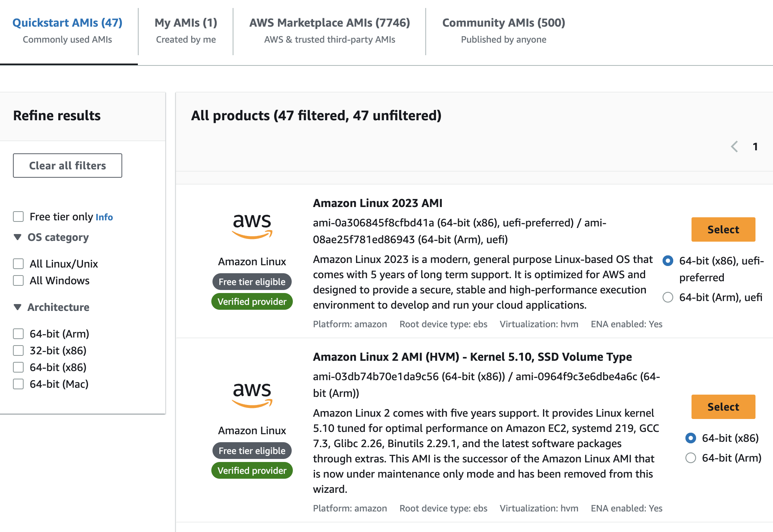
Task: Switch to the My AMIs tab
Action: (x=186, y=30)
